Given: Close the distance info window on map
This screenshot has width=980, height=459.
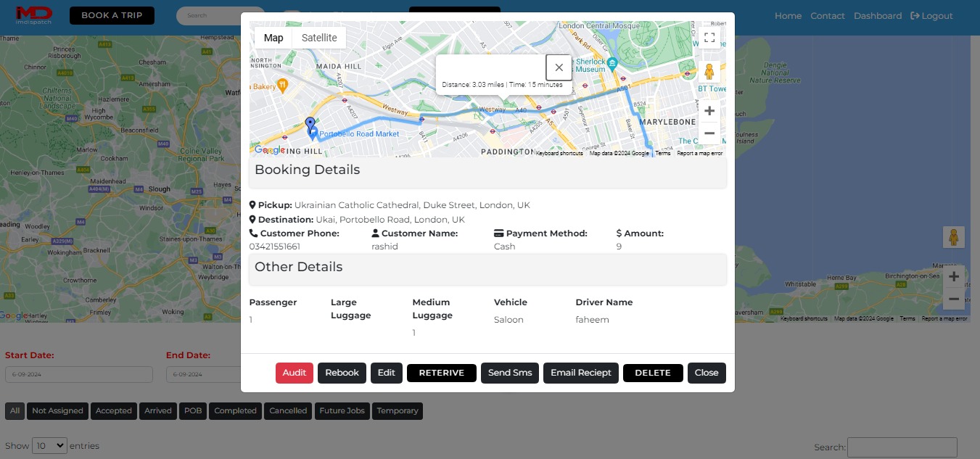Looking at the screenshot, I should coord(559,67).
